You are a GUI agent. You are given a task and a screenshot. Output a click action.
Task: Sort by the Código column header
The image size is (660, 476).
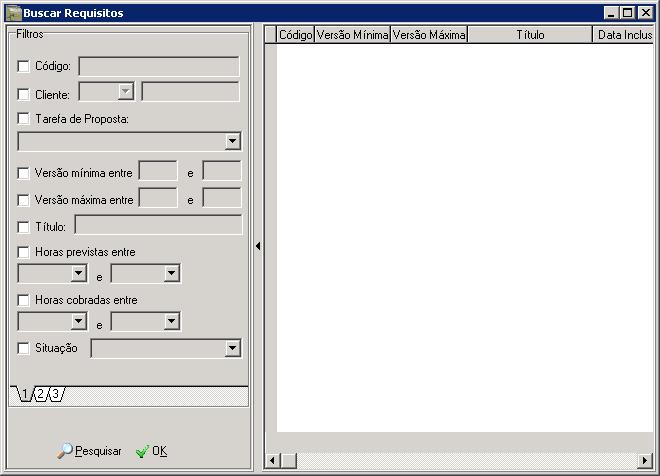[x=295, y=35]
